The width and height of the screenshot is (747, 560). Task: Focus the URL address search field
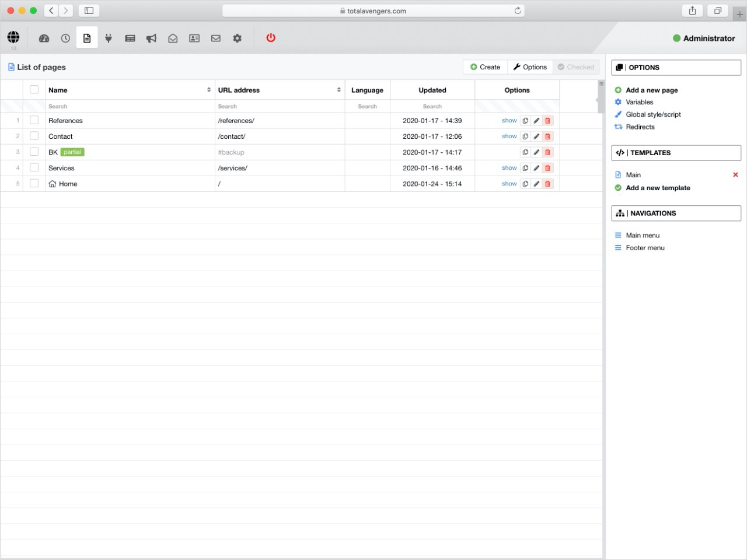[x=280, y=106]
